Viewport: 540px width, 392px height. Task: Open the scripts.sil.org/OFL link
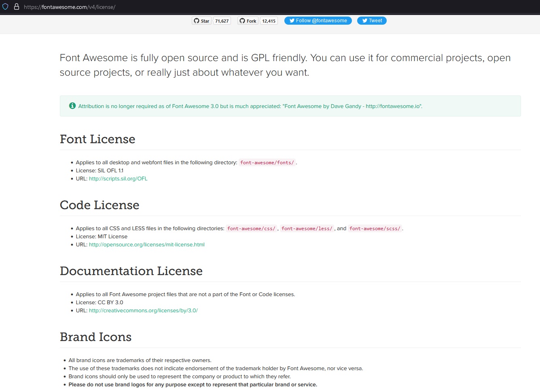(x=118, y=179)
